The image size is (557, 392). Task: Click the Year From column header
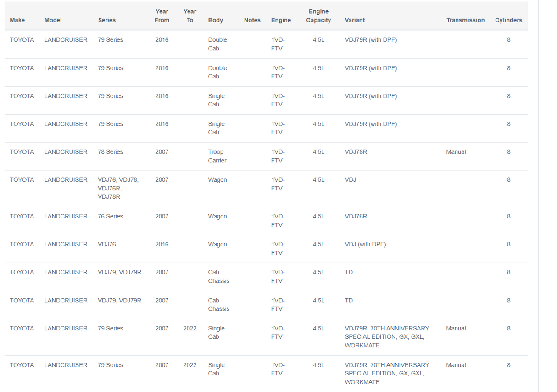[162, 16]
